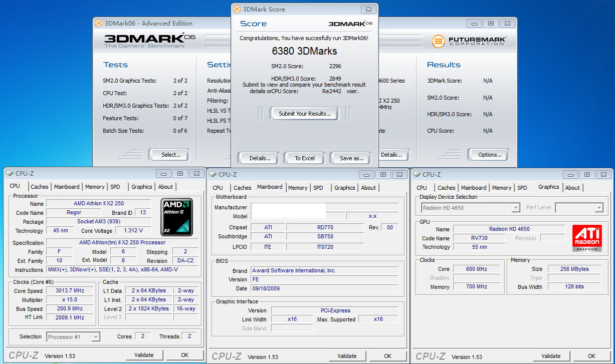Switch to Caches tab in left CPU-Z window
This screenshot has width=615, height=364.
pyautogui.click(x=40, y=187)
